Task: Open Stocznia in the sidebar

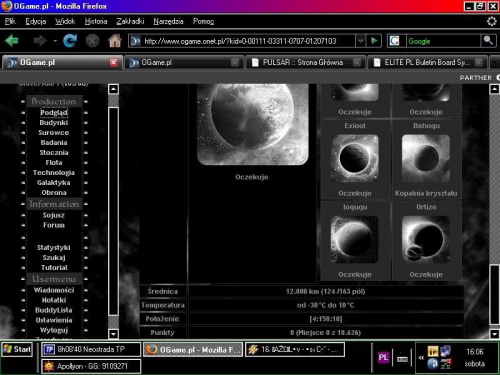Action: (x=54, y=153)
